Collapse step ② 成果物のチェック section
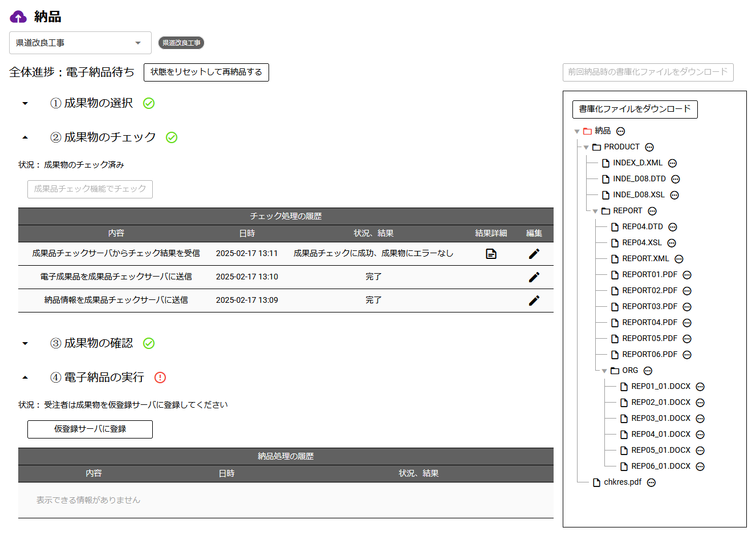756x556 pixels. 25,137
